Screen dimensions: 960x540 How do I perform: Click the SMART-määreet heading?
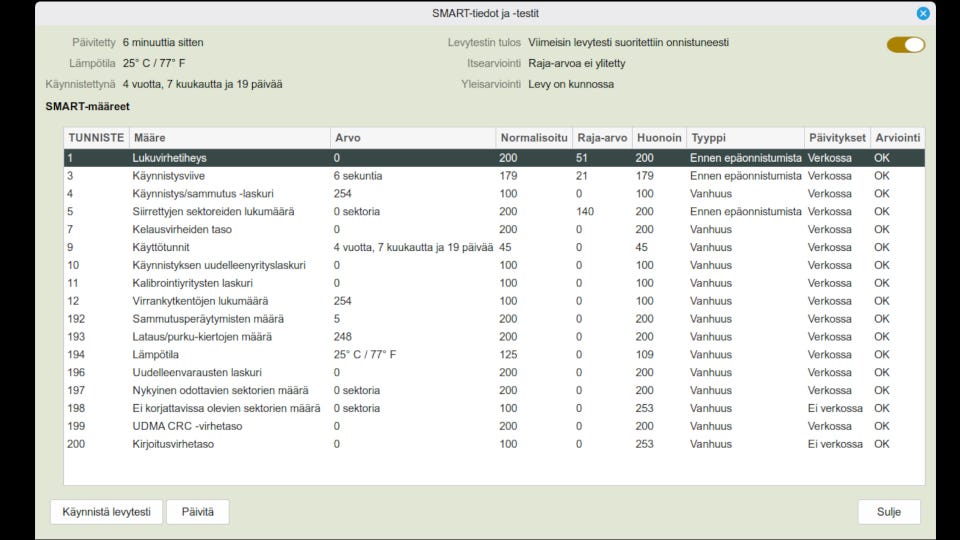pos(88,107)
